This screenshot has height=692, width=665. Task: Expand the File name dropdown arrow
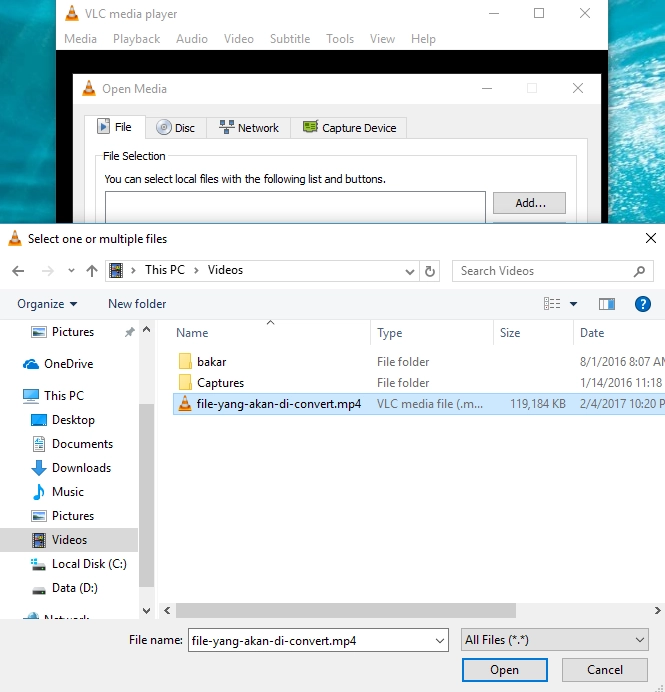pyautogui.click(x=440, y=640)
